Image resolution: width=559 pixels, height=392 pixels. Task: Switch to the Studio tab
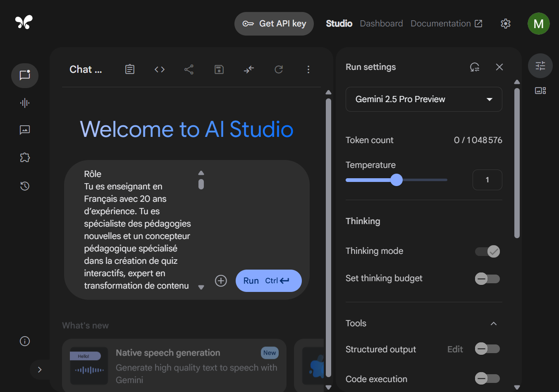click(x=339, y=24)
